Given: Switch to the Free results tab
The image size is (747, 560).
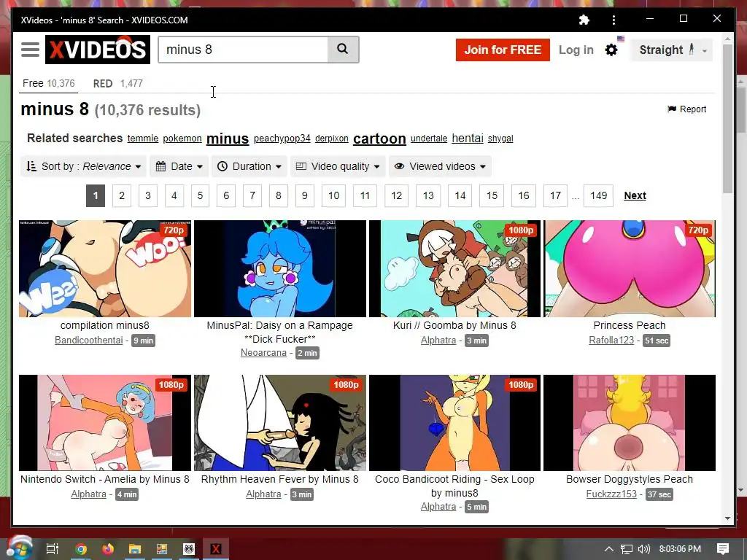Looking at the screenshot, I should [x=49, y=83].
